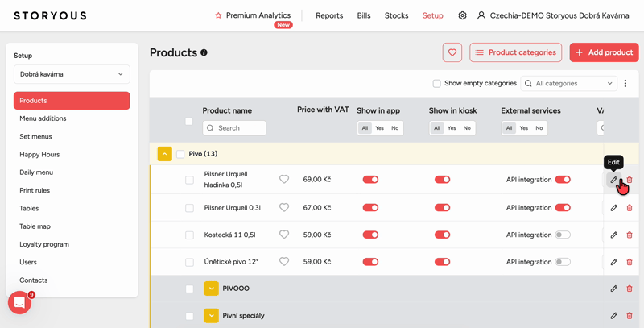
Task: Open the All categories dropdown
Action: coord(569,84)
